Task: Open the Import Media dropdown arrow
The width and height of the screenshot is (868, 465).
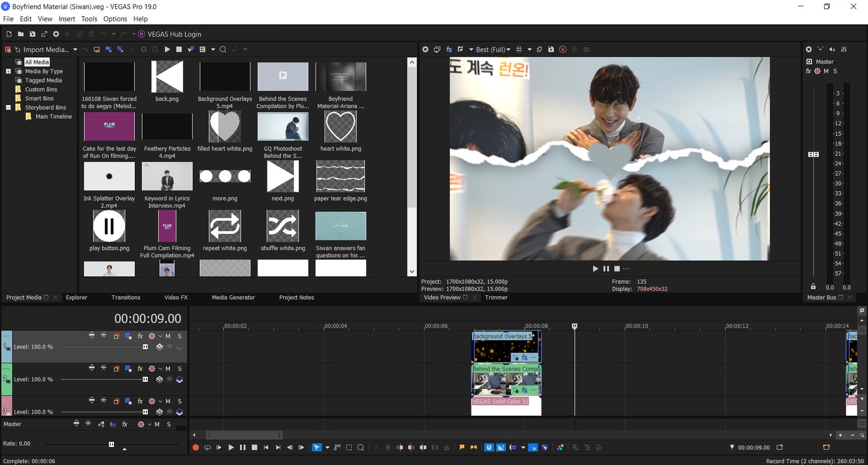Action: point(75,49)
